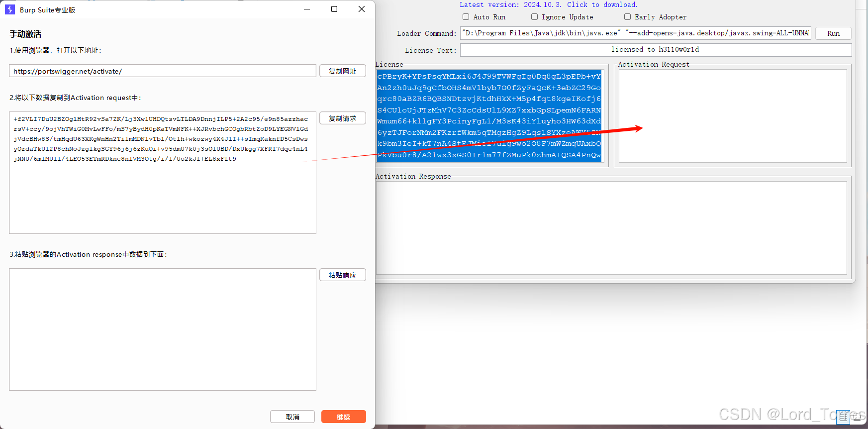
Task: Check the Early Adopter option
Action: pos(628,17)
